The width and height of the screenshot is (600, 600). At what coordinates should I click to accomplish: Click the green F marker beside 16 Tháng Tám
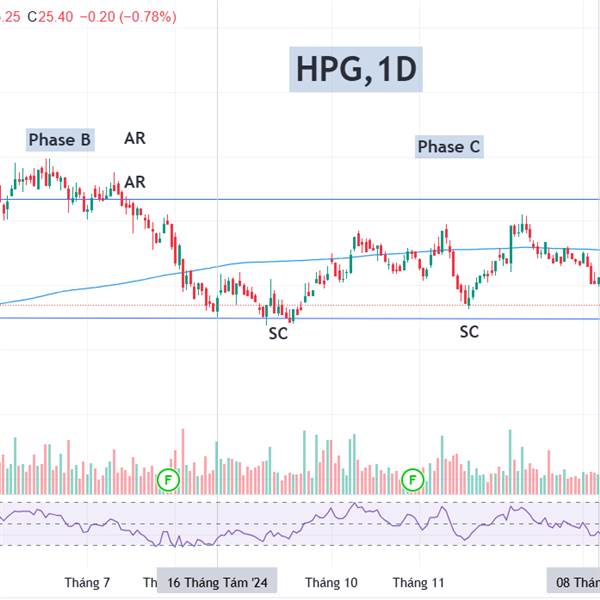(168, 479)
